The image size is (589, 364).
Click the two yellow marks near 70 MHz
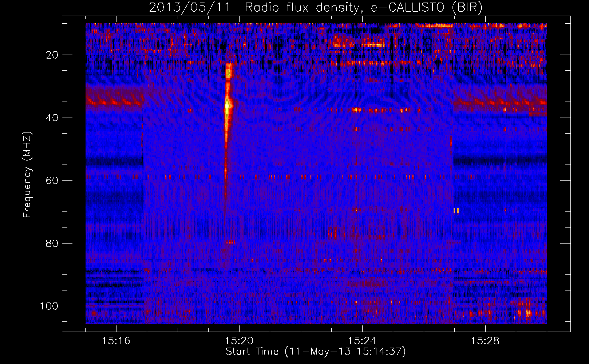(456, 210)
